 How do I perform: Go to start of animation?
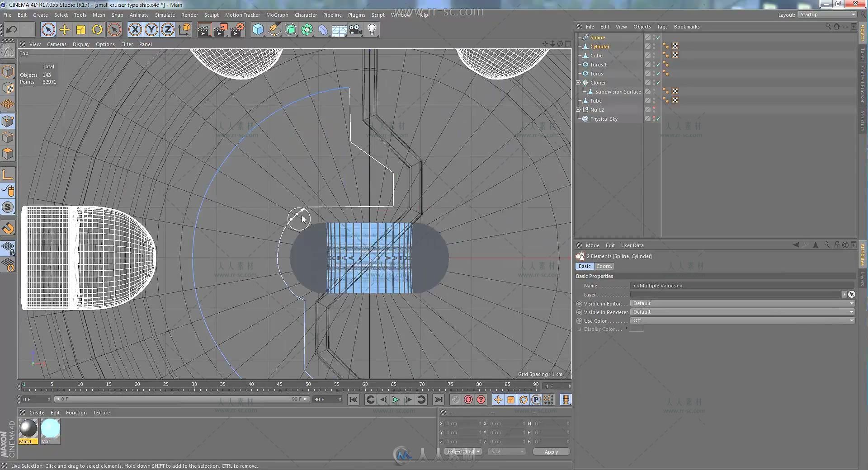point(354,399)
